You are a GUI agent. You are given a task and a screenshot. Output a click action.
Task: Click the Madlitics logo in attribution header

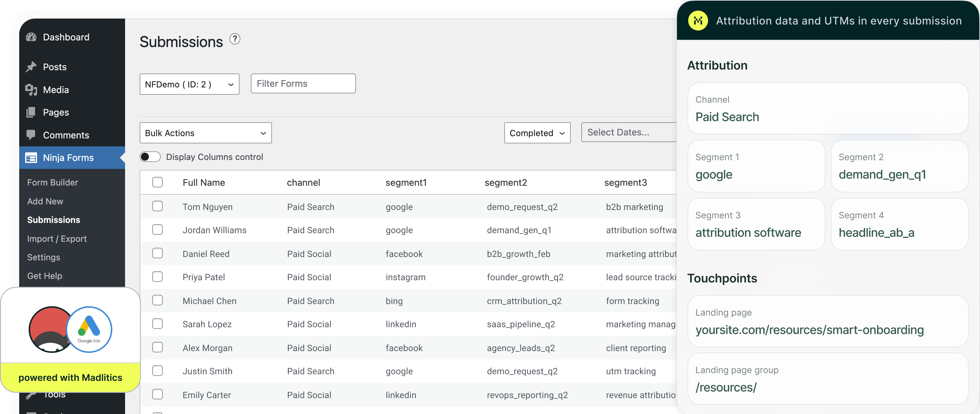698,21
